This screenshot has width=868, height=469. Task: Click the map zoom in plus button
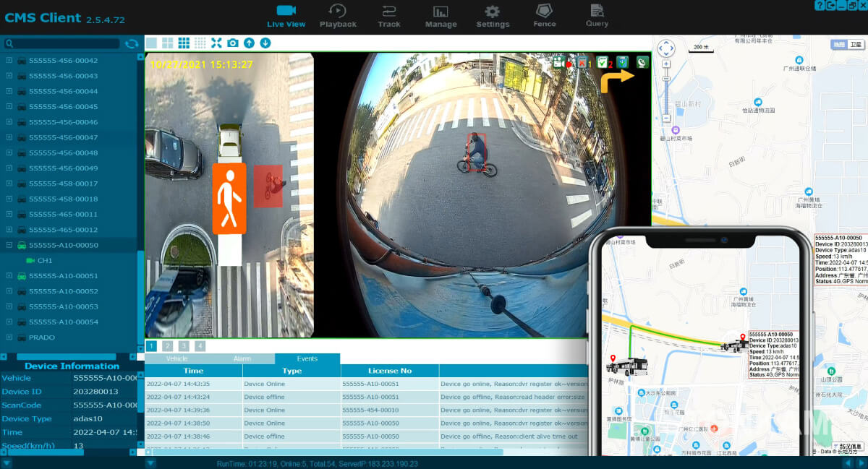(x=665, y=64)
